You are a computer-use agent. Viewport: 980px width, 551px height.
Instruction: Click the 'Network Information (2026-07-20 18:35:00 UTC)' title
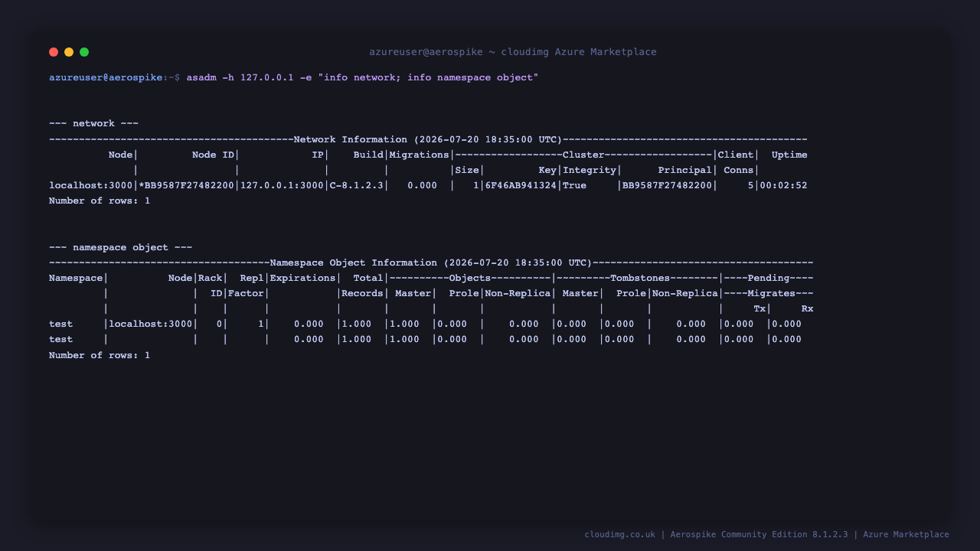pos(428,139)
